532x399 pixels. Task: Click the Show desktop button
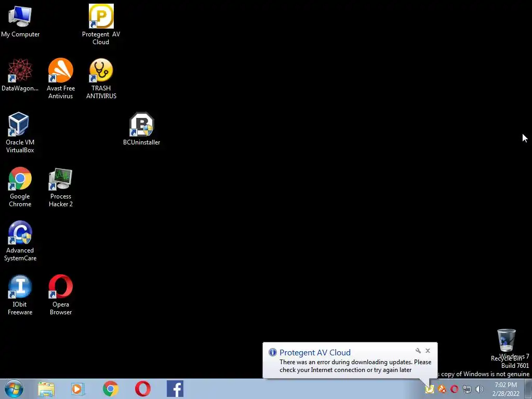coord(528,389)
